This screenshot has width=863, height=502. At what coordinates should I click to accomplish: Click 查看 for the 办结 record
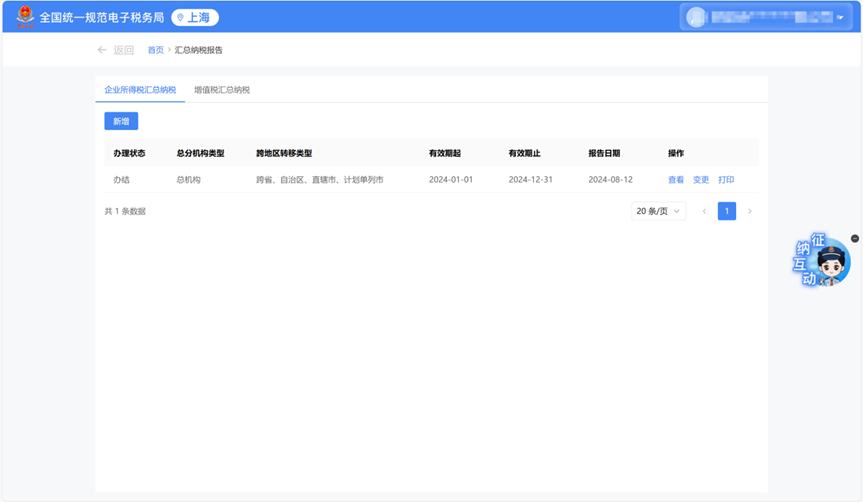[x=676, y=180]
